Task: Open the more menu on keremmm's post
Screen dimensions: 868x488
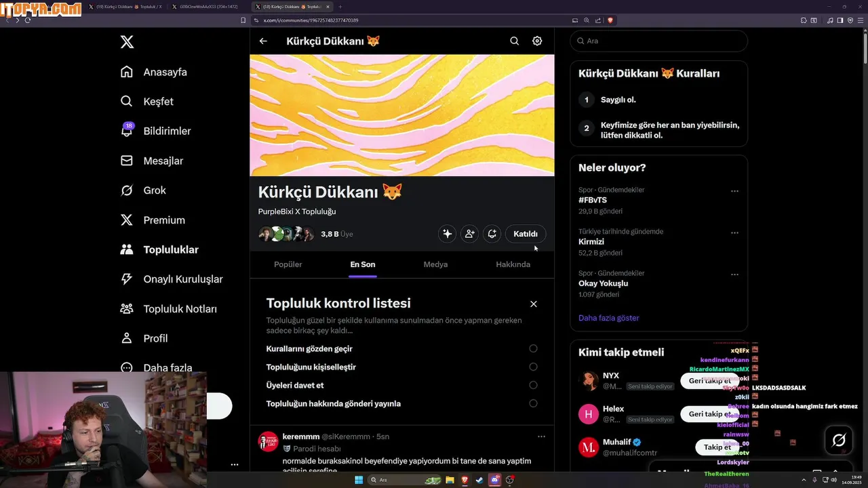Action: (541, 436)
